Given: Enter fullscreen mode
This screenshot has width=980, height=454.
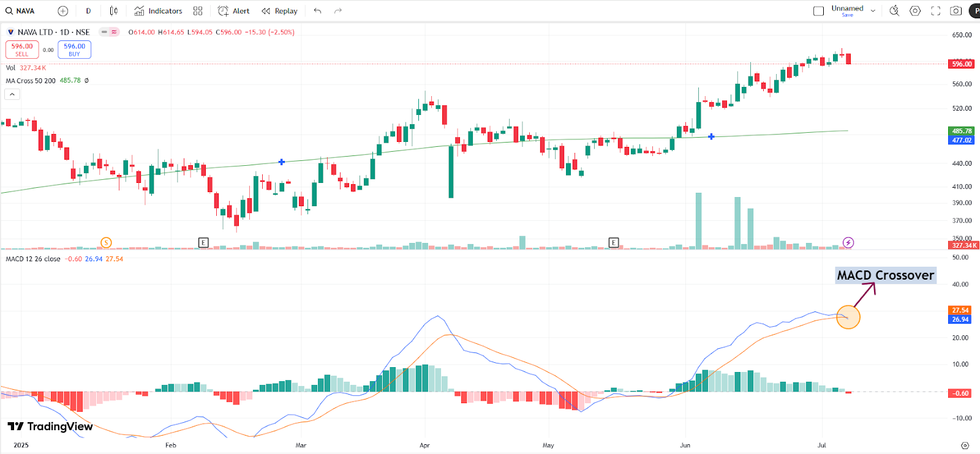Looking at the screenshot, I should tap(936, 11).
